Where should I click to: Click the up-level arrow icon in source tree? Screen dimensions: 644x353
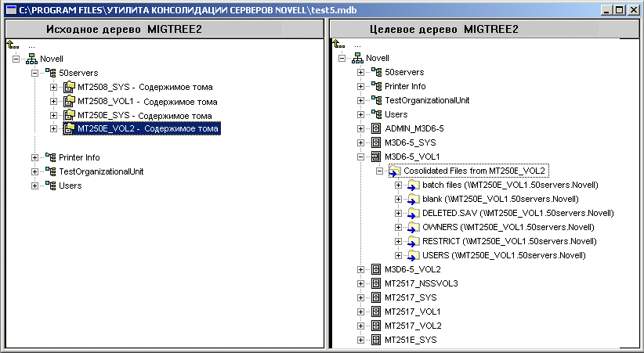pos(13,45)
